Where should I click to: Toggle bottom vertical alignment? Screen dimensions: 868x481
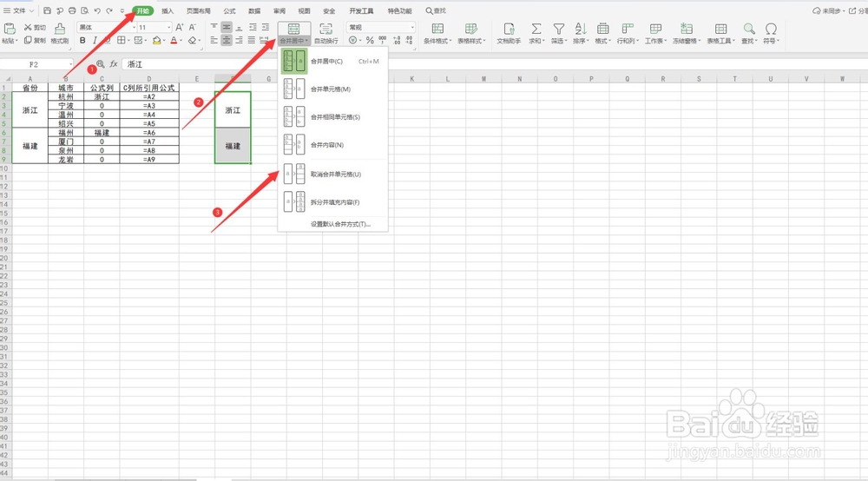click(x=240, y=27)
